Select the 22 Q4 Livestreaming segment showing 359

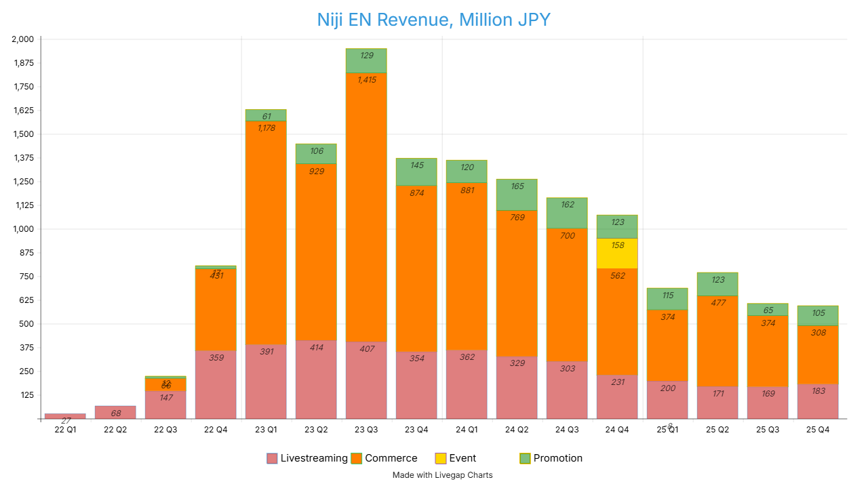click(x=216, y=385)
